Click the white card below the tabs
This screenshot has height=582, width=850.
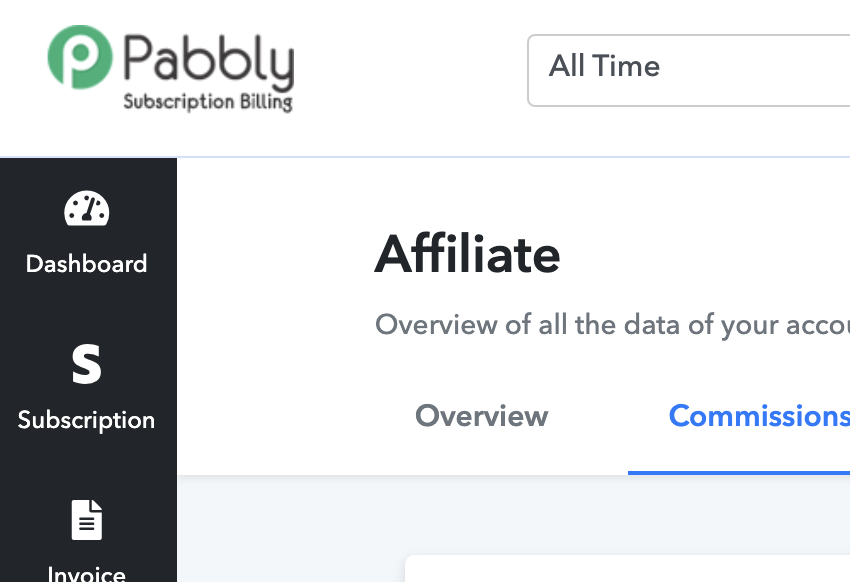point(627,568)
